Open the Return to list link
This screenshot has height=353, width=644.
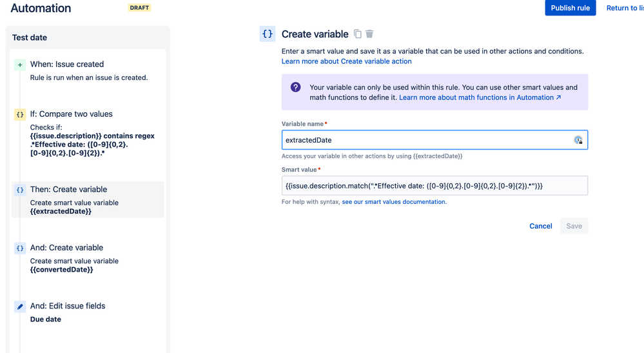(x=625, y=8)
